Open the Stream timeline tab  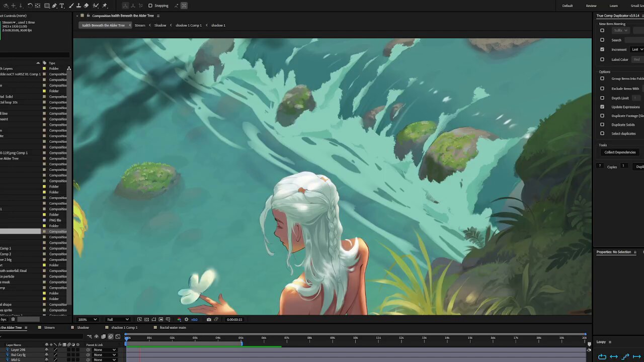tap(49, 327)
